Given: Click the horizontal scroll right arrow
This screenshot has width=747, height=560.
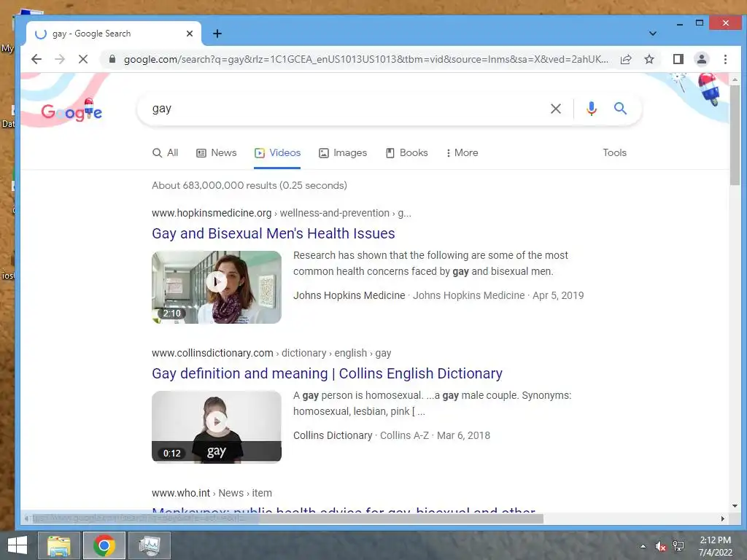Looking at the screenshot, I should (x=723, y=518).
